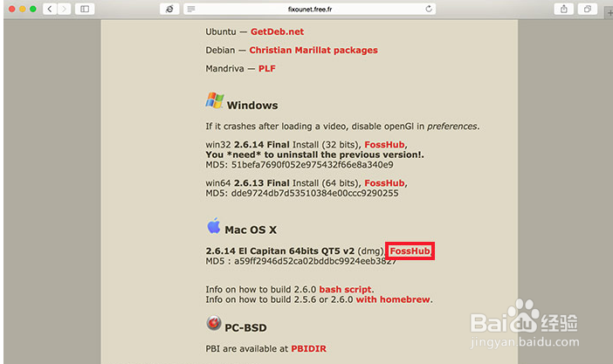This screenshot has width=613, height=364.
Task: Open Reader view icon in address bar
Action: [x=191, y=9]
